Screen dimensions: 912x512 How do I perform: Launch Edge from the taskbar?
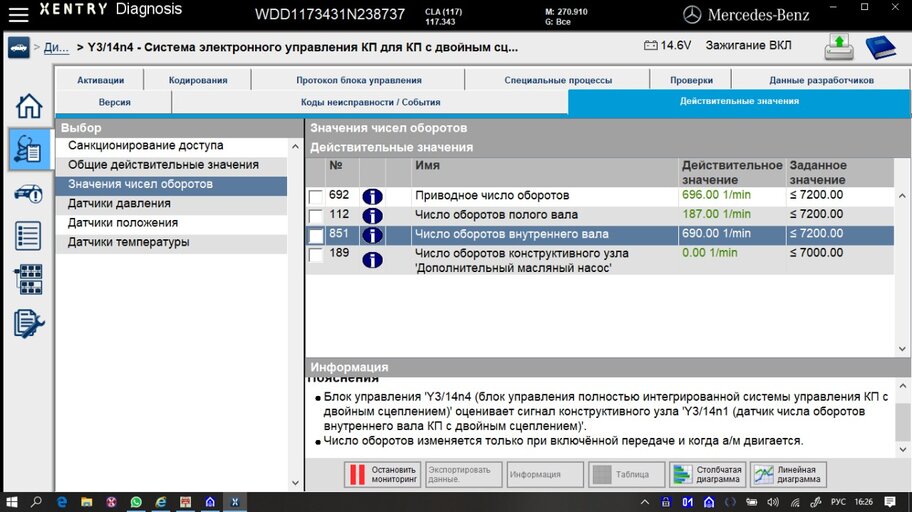click(x=62, y=502)
